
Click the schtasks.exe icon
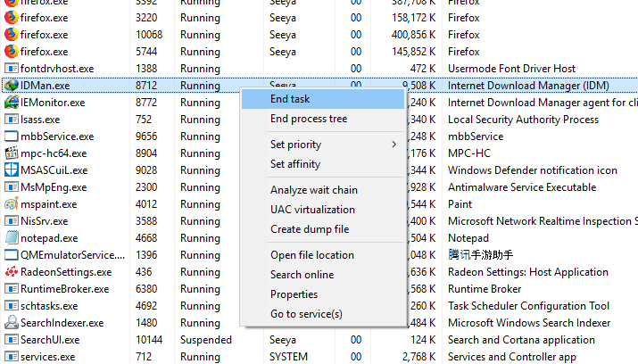[x=11, y=305]
